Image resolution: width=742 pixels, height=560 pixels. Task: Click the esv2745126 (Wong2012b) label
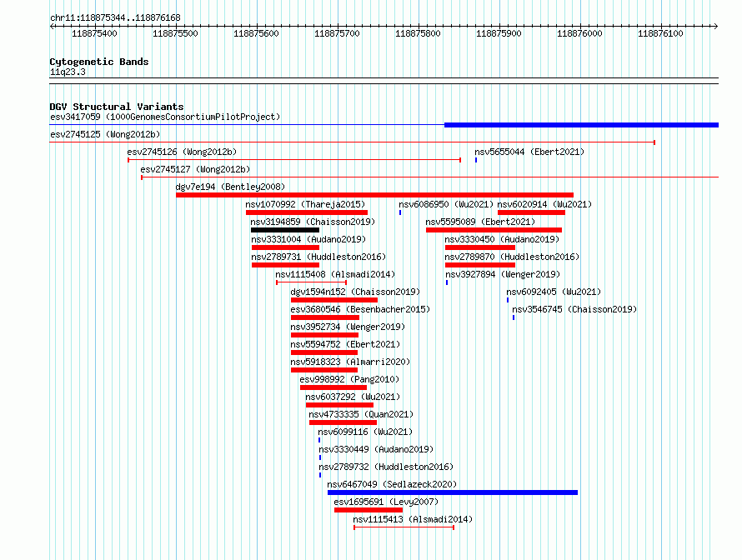pos(182,152)
